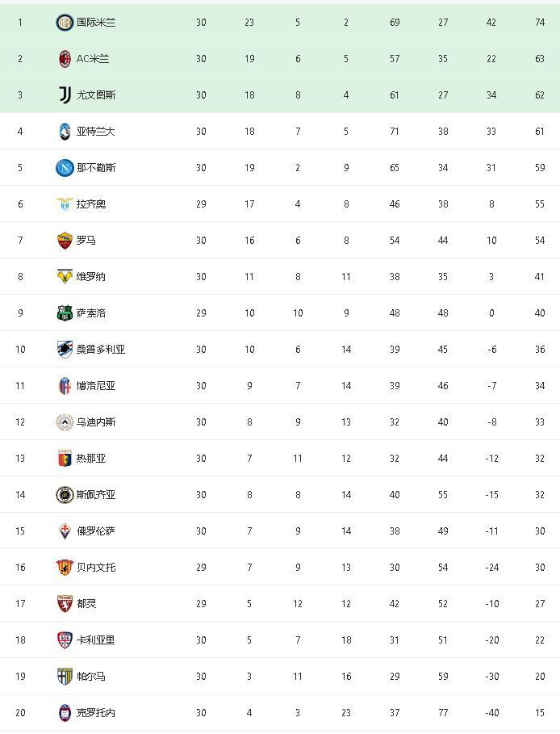The height and width of the screenshot is (734, 560).
Task: Click the Napoli 'N' badge icon
Action: tap(65, 168)
